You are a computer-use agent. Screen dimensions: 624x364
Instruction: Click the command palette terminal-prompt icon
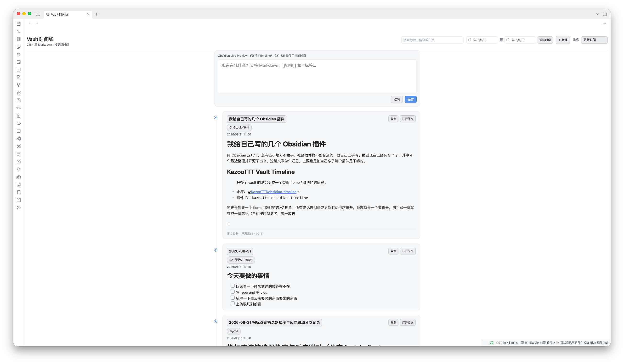pos(19,31)
